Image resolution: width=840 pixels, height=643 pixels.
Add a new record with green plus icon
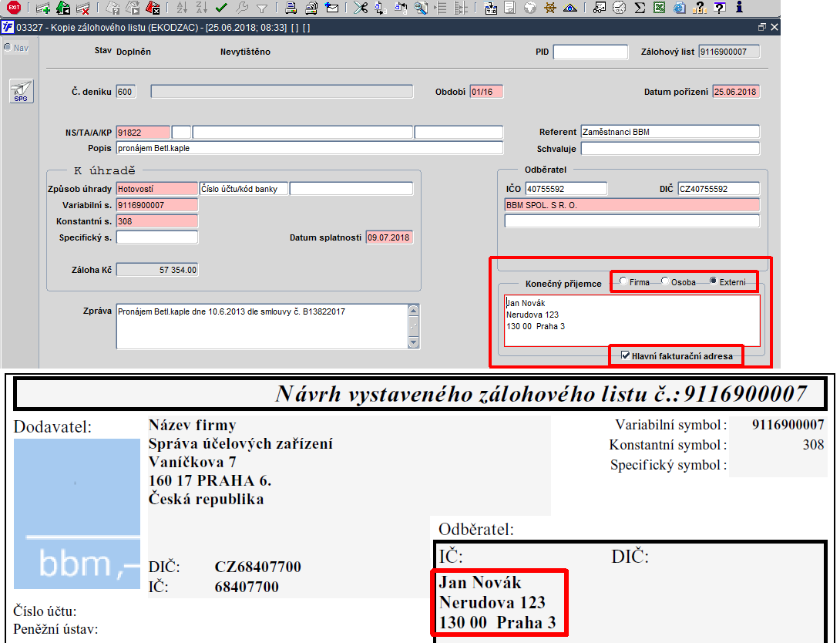click(43, 8)
